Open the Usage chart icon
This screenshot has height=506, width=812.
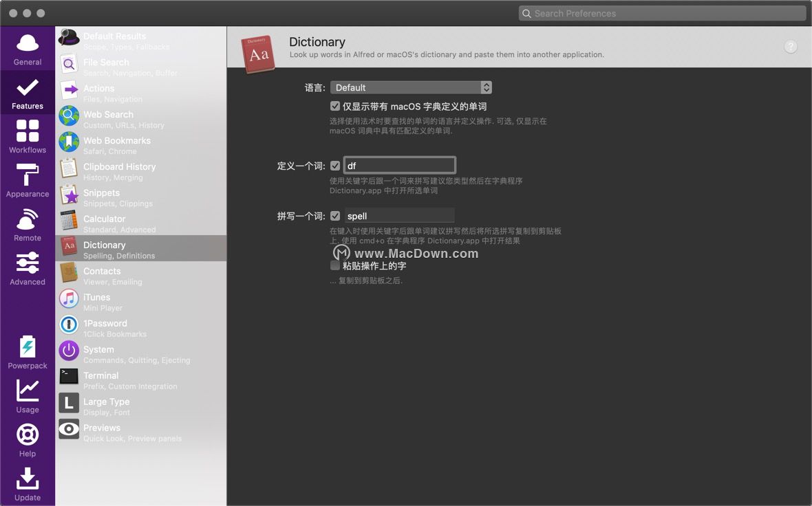coord(28,390)
